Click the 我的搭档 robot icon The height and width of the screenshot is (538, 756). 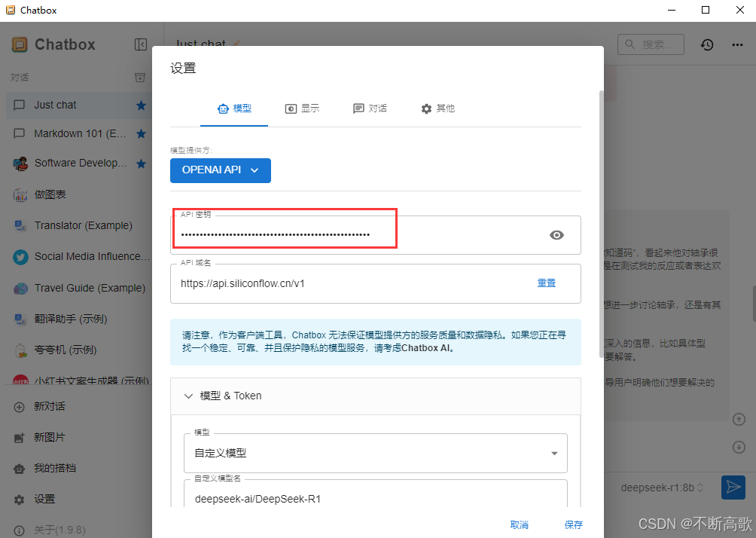click(x=20, y=469)
